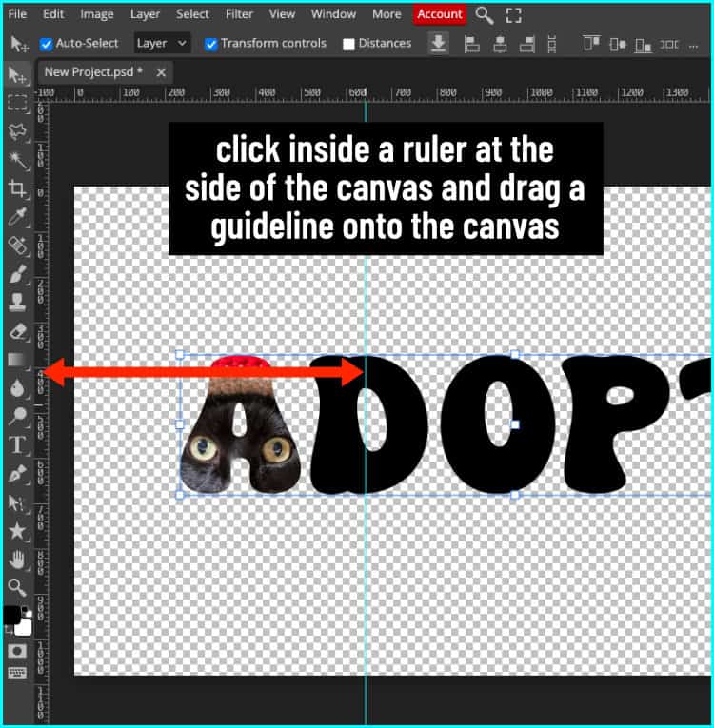Screen dimensions: 714x728
Task: Toggle fullscreen mode icon
Action: [513, 15]
